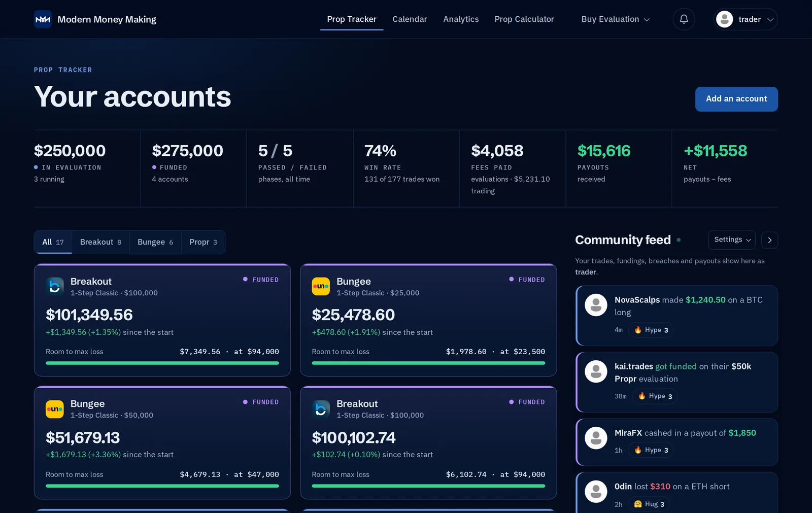Open the $100,102.74 Breakout account card
This screenshot has height=513, width=812.
pyautogui.click(x=428, y=442)
